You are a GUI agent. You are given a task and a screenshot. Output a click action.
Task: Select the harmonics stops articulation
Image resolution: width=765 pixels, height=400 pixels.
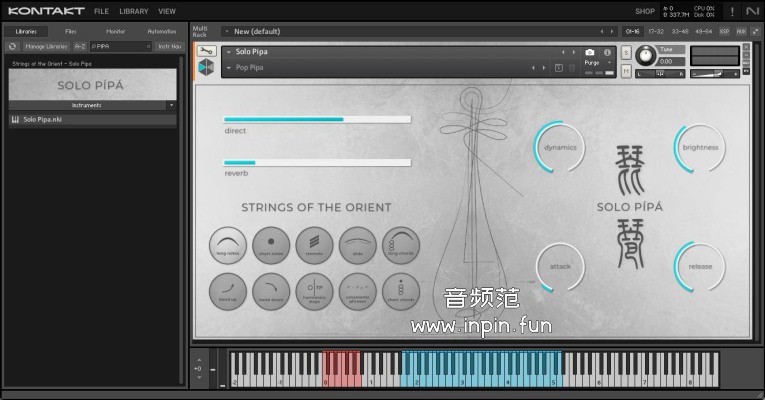(314, 291)
